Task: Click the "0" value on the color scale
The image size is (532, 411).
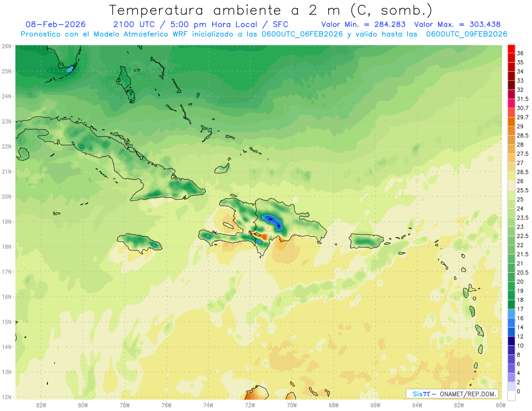Action: click(519, 391)
